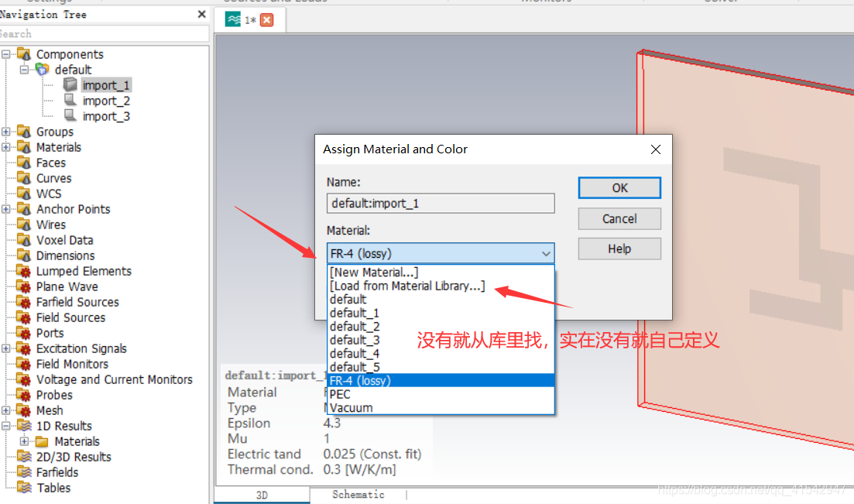Click the Voxel Data folder icon

24,240
